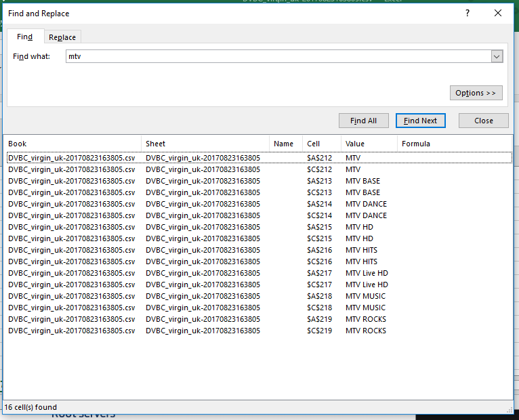Click the Help question mark icon

pyautogui.click(x=467, y=14)
